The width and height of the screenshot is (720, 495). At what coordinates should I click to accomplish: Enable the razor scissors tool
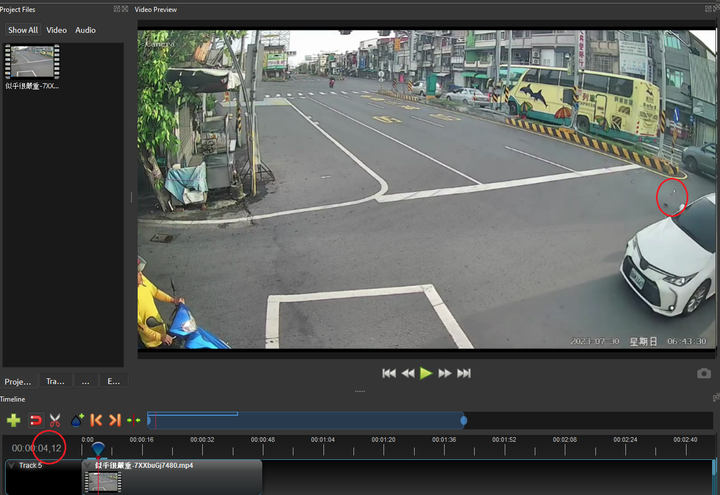pyautogui.click(x=55, y=420)
